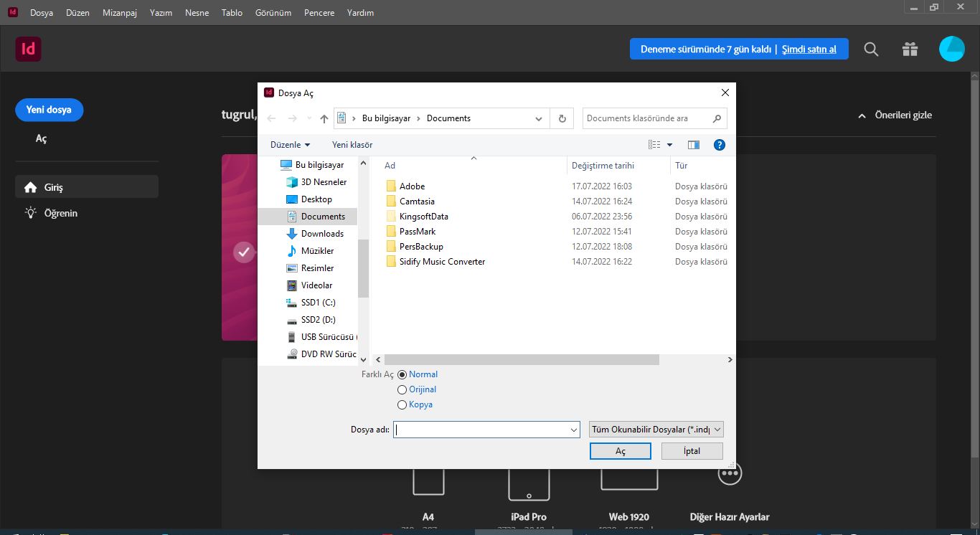Image resolution: width=980 pixels, height=535 pixels.
Task: Click the view layout icon
Action: [654, 145]
